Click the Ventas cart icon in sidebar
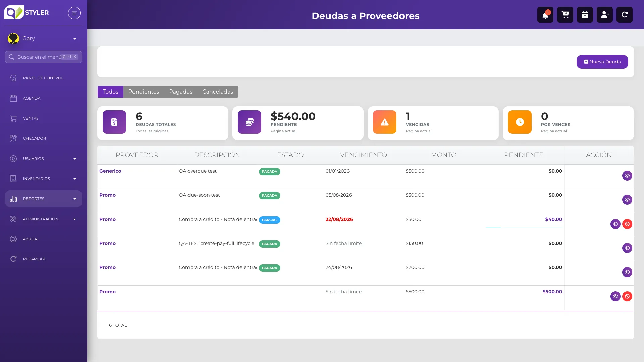The width and height of the screenshot is (644, 362). (13, 118)
